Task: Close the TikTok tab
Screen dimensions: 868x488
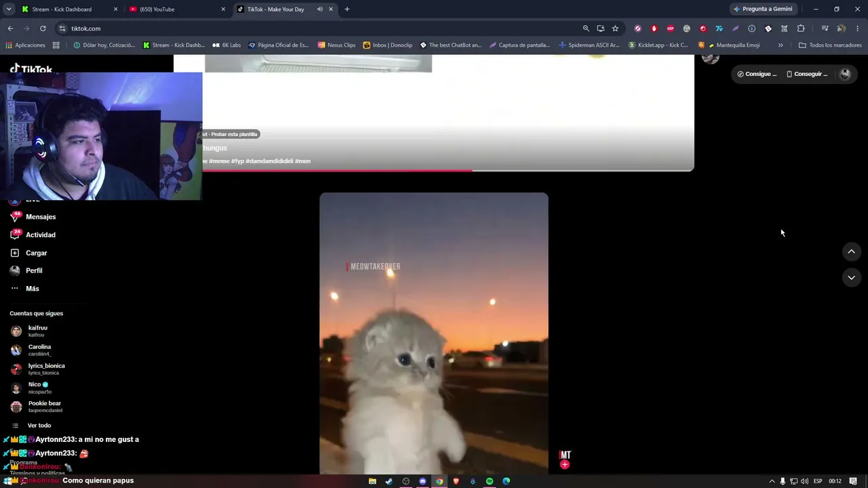Action: coord(331,9)
